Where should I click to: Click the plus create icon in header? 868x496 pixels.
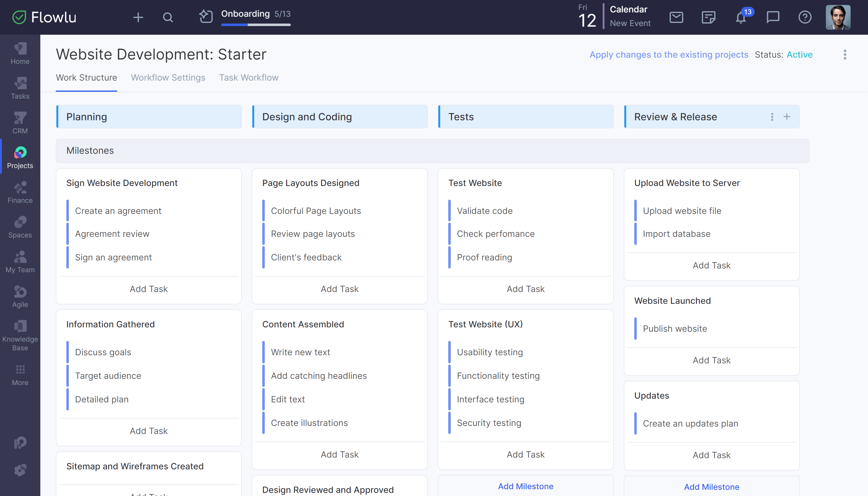click(x=138, y=17)
